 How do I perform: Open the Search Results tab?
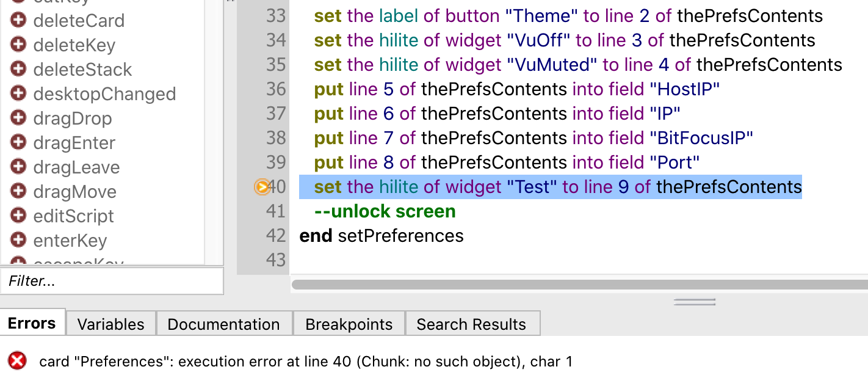471,324
